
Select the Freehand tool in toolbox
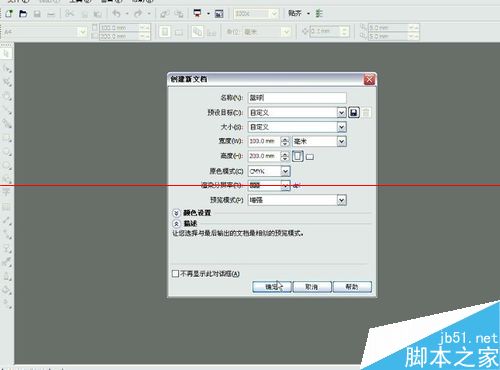click(6, 110)
